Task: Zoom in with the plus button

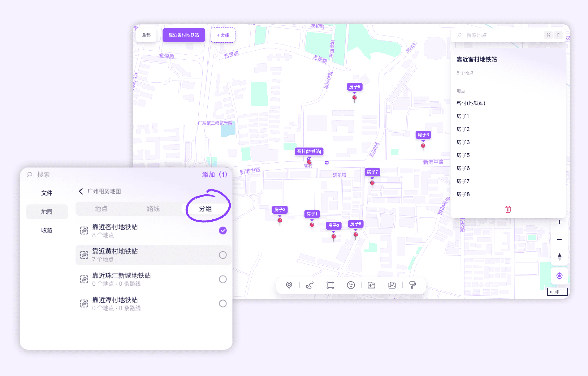Action: click(x=559, y=222)
